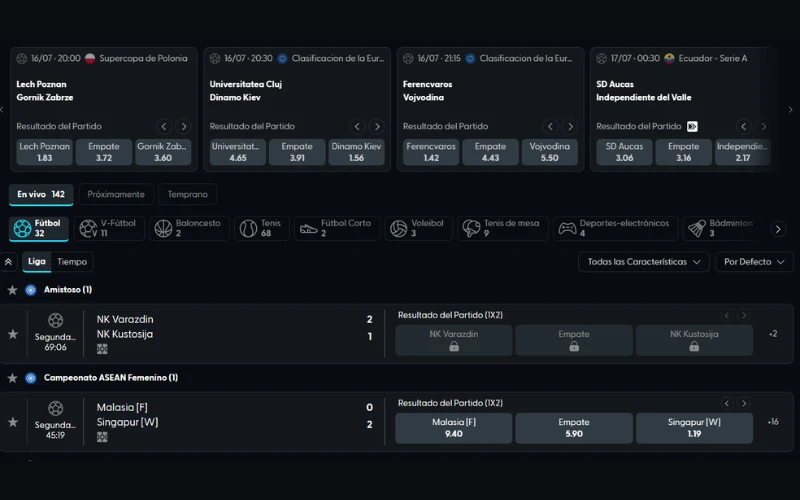The width and height of the screenshot is (800, 500).
Task: Open the Fútbol Corto category
Action: coord(337,228)
